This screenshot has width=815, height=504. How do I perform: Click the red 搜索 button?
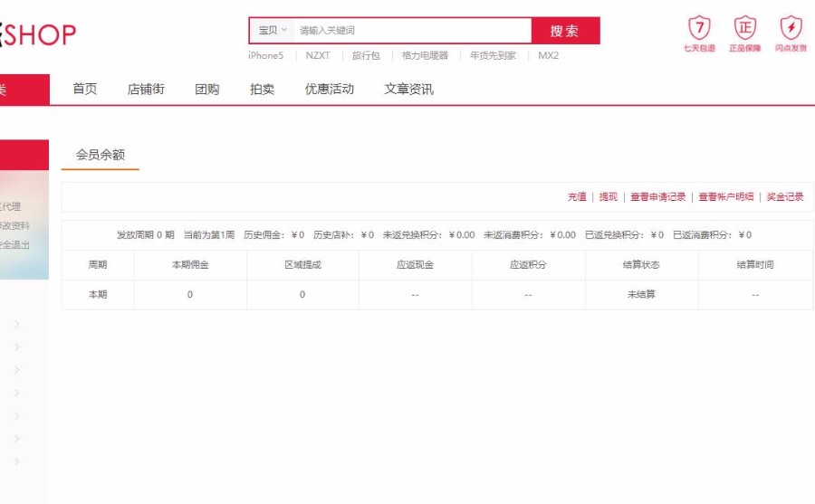tap(565, 31)
